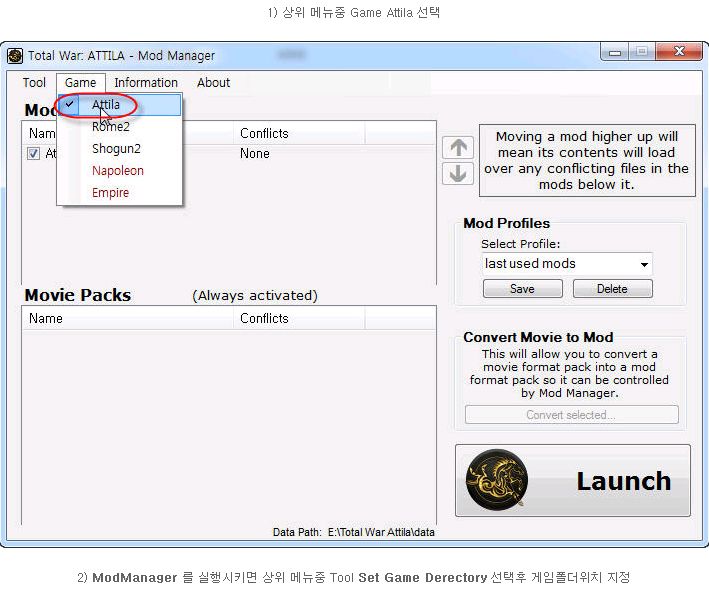Click the Convert selected button
The width and height of the screenshot is (709, 596).
point(572,415)
